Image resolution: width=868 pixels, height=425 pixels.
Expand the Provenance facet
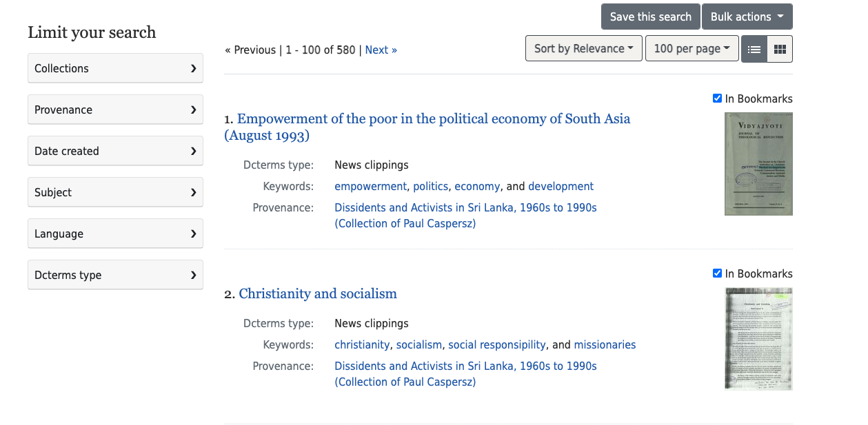pyautogui.click(x=115, y=110)
